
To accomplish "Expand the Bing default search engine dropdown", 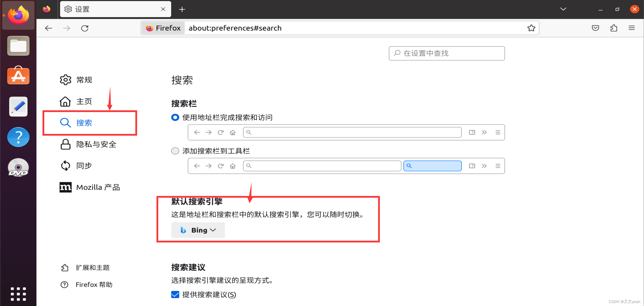I will click(x=198, y=230).
